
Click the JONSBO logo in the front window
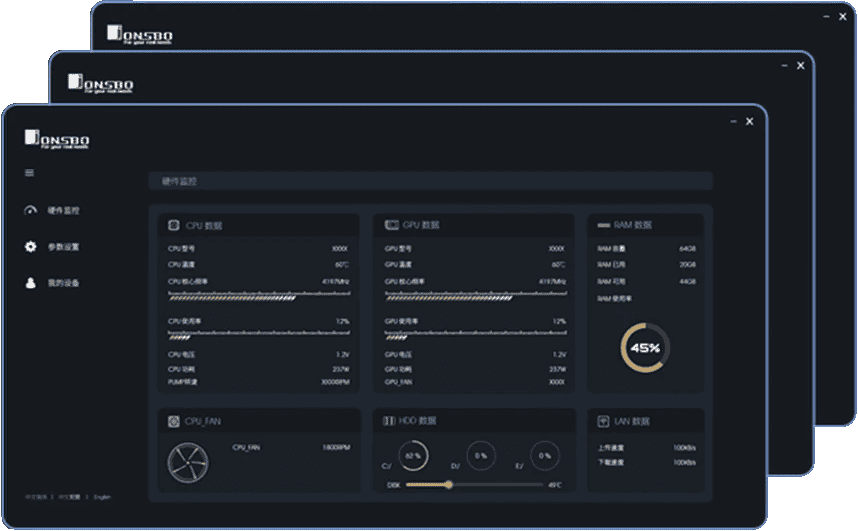pyautogui.click(x=56, y=140)
